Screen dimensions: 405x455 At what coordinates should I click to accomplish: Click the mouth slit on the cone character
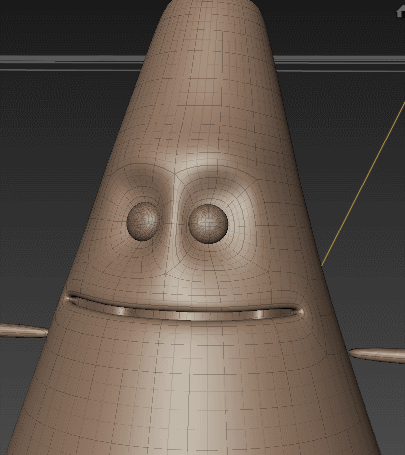coord(185,309)
